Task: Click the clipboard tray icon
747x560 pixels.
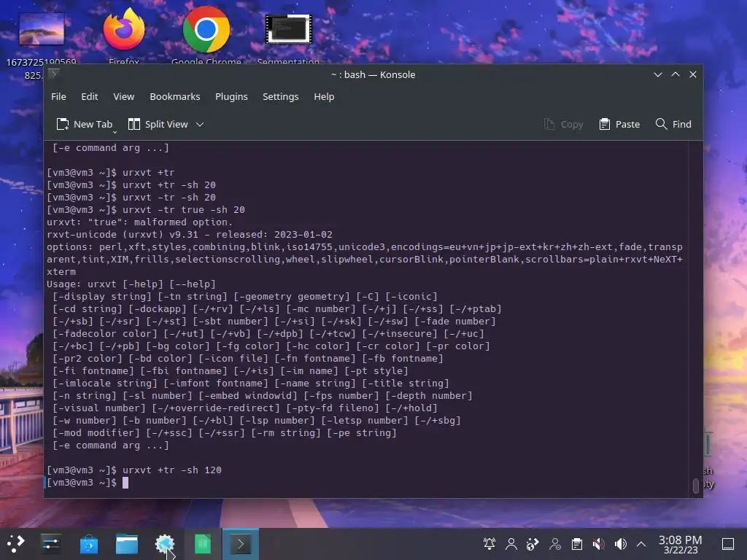Action: 577,543
